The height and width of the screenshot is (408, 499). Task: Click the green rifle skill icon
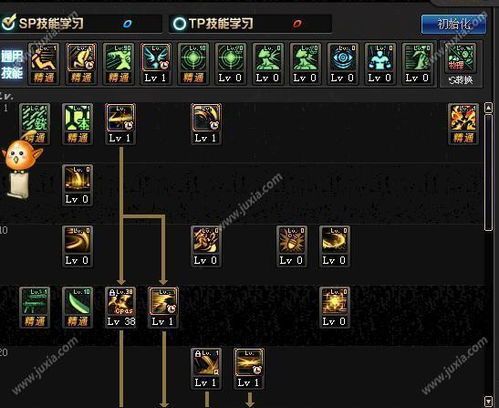point(35,307)
